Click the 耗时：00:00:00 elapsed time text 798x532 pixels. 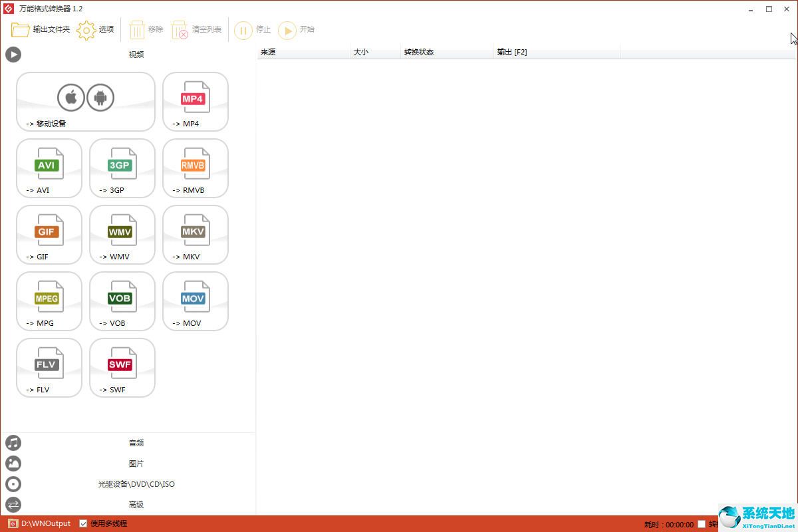coord(669,525)
